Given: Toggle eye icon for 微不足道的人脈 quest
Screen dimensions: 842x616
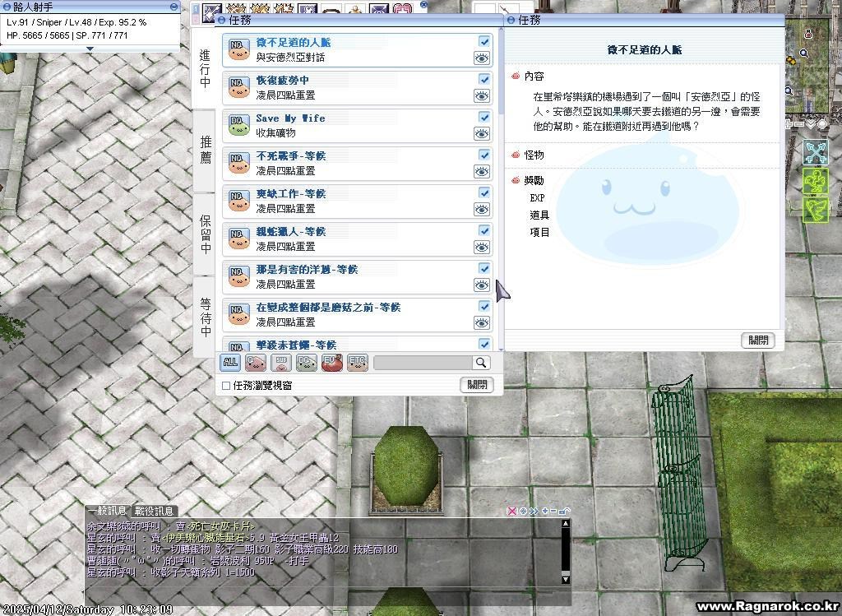Looking at the screenshot, I should (x=482, y=58).
